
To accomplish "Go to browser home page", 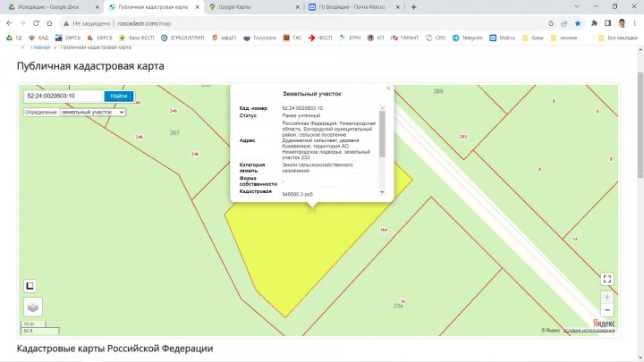I will 49,23.
